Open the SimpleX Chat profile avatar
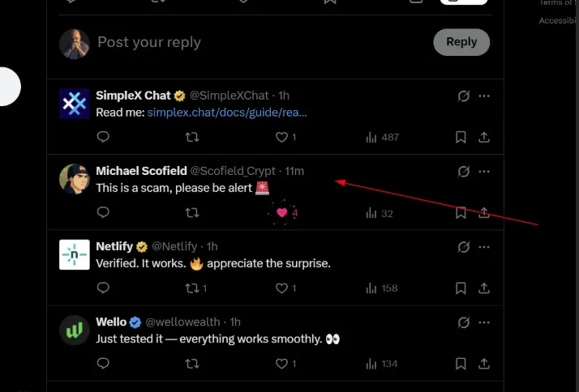579x392 pixels. pos(75,104)
